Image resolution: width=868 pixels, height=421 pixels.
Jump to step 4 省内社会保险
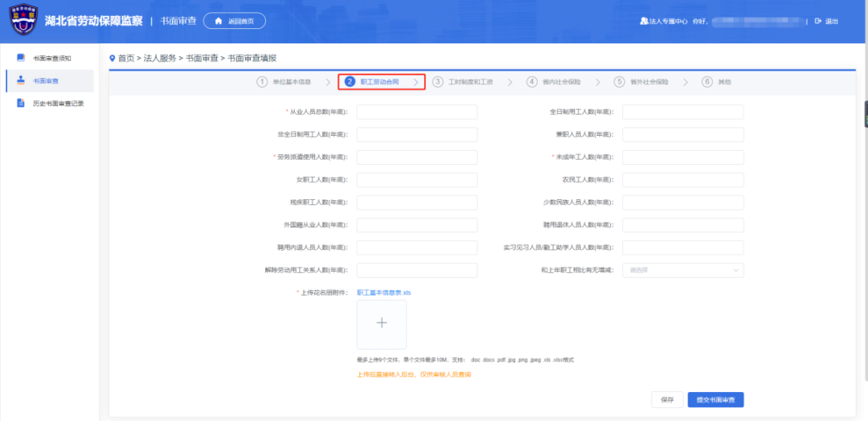555,82
